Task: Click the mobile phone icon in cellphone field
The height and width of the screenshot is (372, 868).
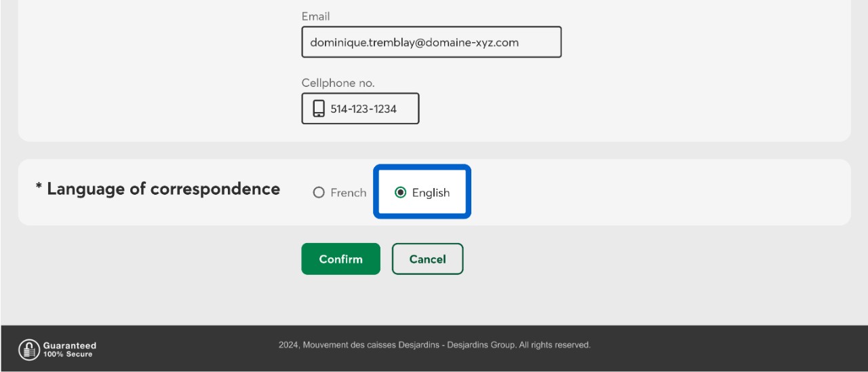Action: click(x=318, y=109)
